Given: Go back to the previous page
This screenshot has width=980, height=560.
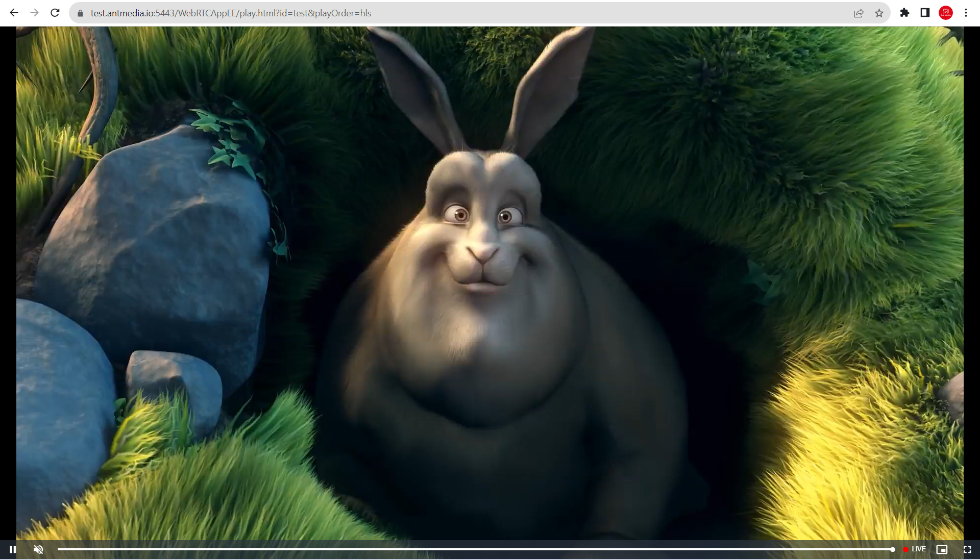Looking at the screenshot, I should (14, 13).
